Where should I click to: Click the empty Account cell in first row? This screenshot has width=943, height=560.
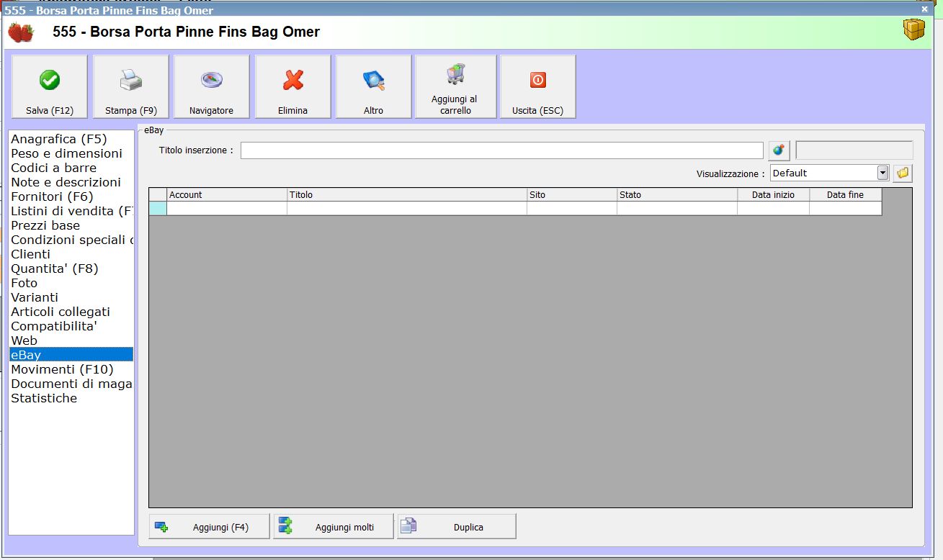tap(227, 209)
